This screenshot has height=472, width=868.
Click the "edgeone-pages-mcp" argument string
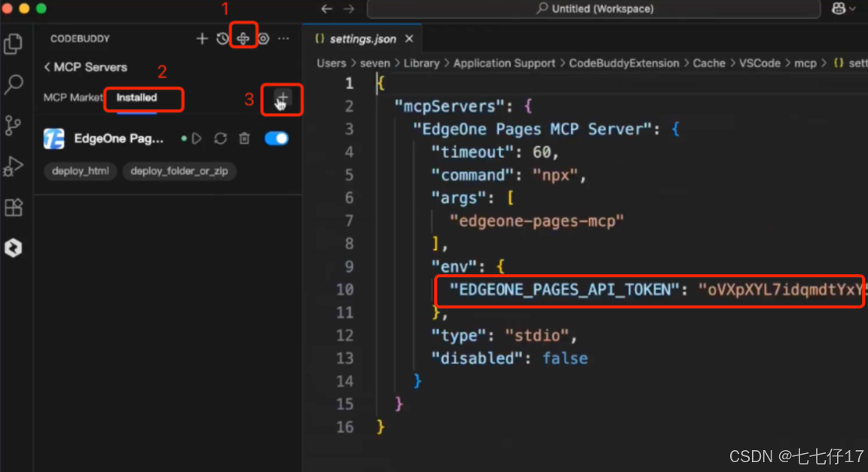(536, 221)
